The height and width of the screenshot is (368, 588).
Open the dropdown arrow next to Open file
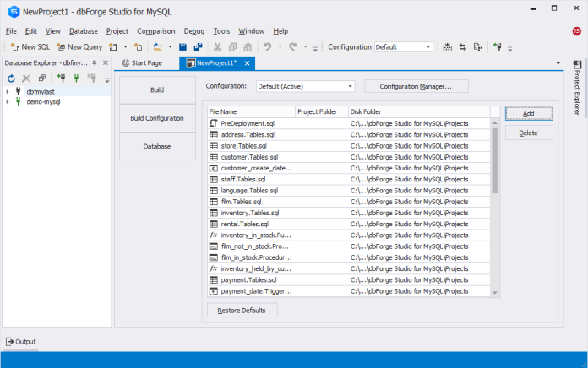pos(170,47)
